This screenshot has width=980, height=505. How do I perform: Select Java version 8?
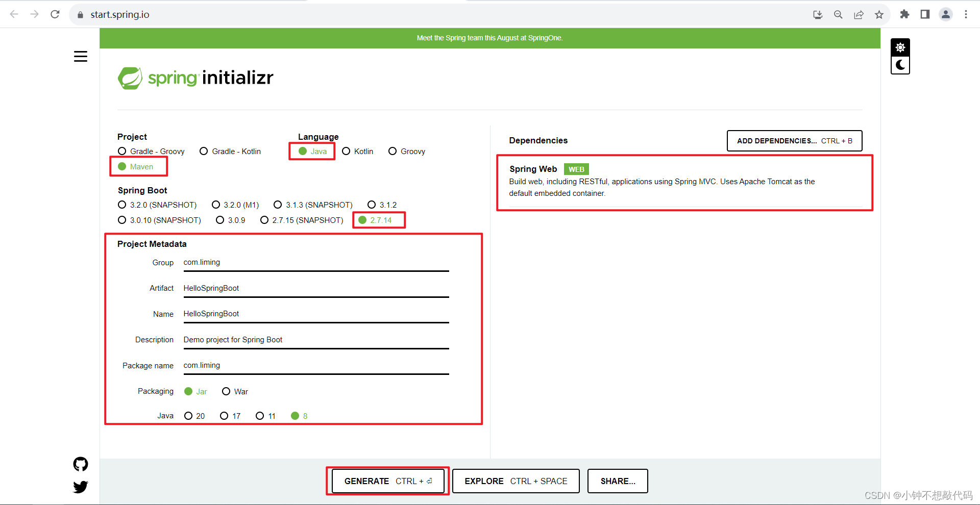pos(299,416)
